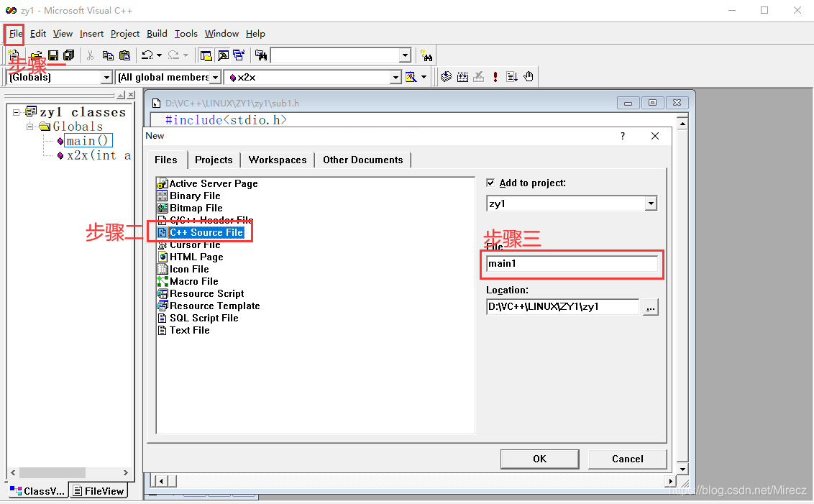814x504 pixels.
Task: Click the Cancel button
Action: point(628,459)
